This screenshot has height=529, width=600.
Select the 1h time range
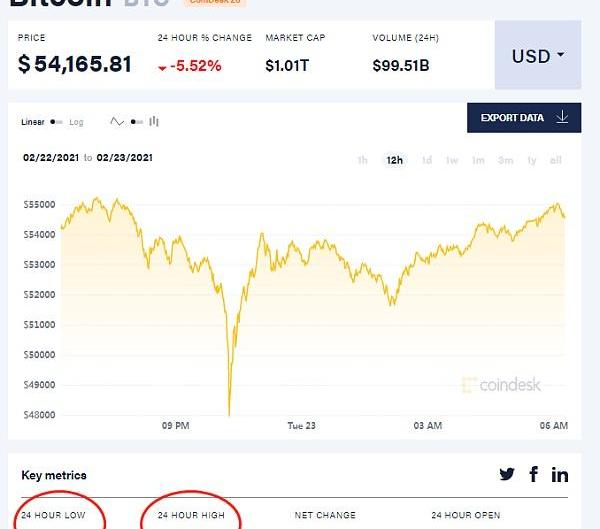tap(362, 160)
